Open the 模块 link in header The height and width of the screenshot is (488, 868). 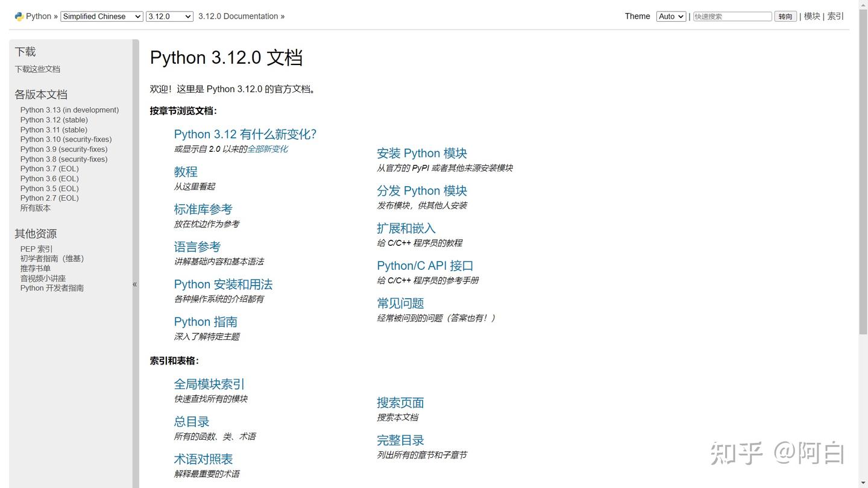(x=812, y=16)
